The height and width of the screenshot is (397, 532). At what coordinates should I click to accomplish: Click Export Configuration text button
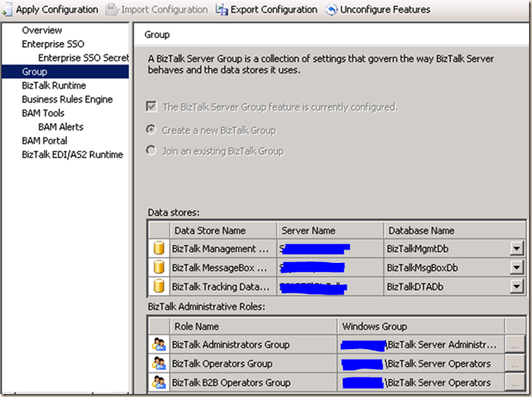click(274, 10)
